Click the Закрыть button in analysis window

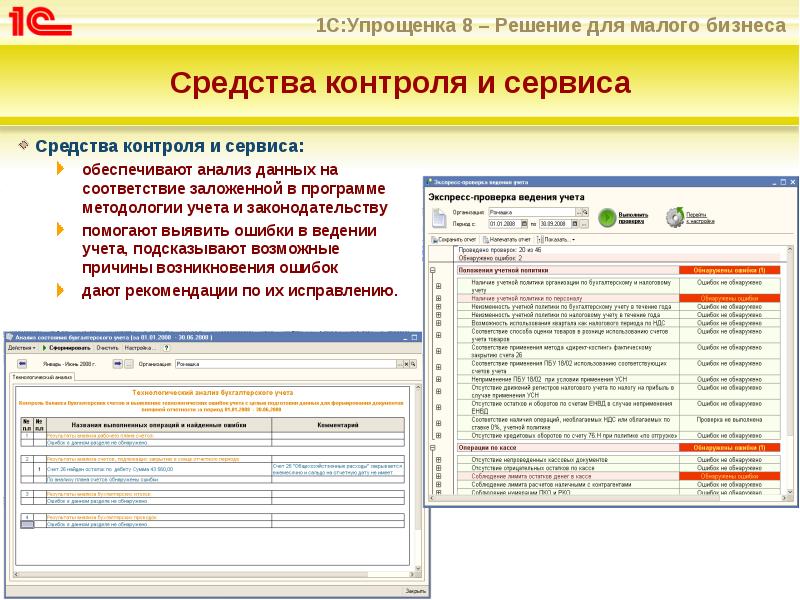tap(415, 591)
